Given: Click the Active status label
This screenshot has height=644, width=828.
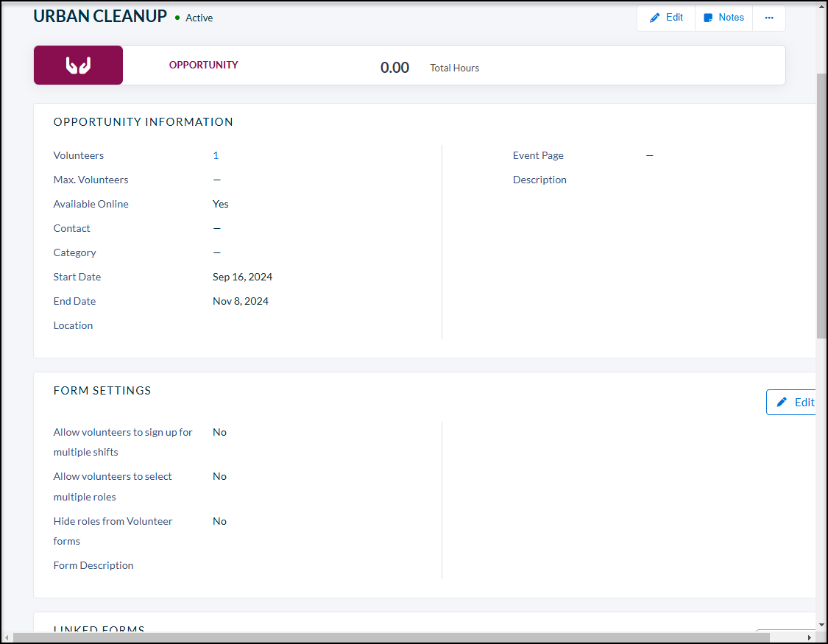Looking at the screenshot, I should tap(199, 18).
